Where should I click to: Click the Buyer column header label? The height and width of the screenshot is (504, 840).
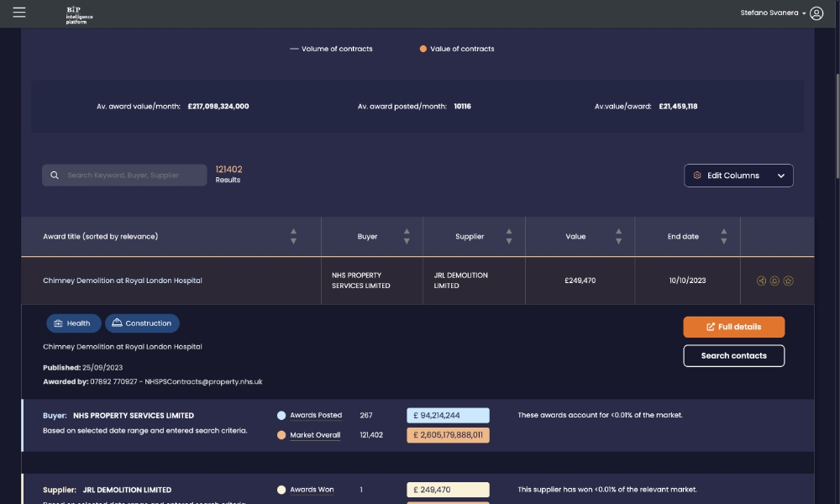[x=368, y=236]
